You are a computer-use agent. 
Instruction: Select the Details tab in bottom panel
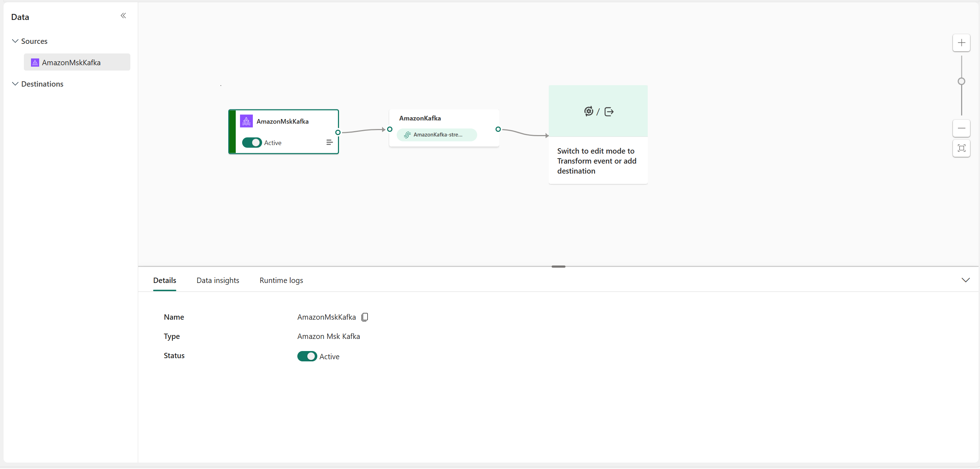pos(165,279)
